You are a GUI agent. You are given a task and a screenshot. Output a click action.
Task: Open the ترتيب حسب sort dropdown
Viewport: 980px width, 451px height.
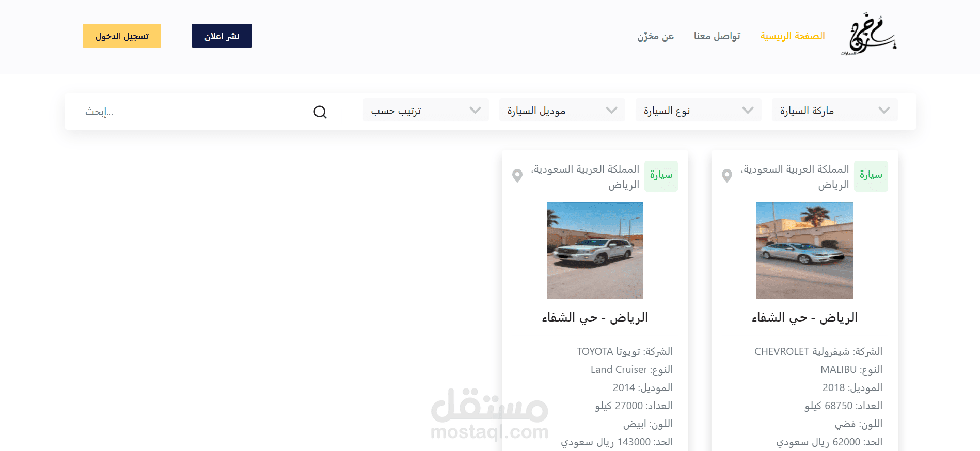(x=425, y=110)
